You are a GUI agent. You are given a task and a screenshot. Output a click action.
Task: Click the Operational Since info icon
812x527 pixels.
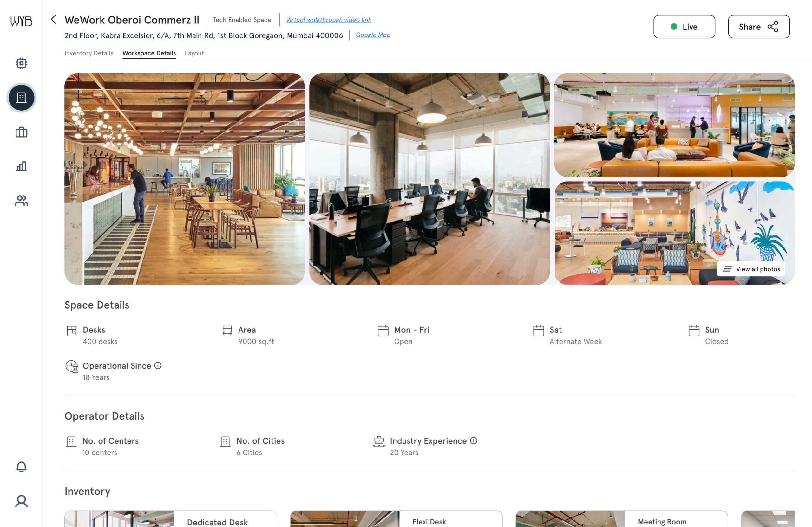158,365
